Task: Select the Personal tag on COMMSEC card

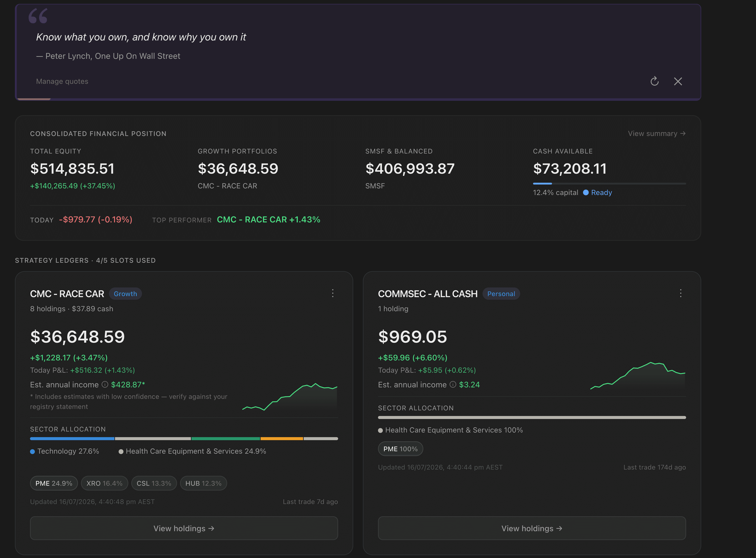Action: point(501,294)
